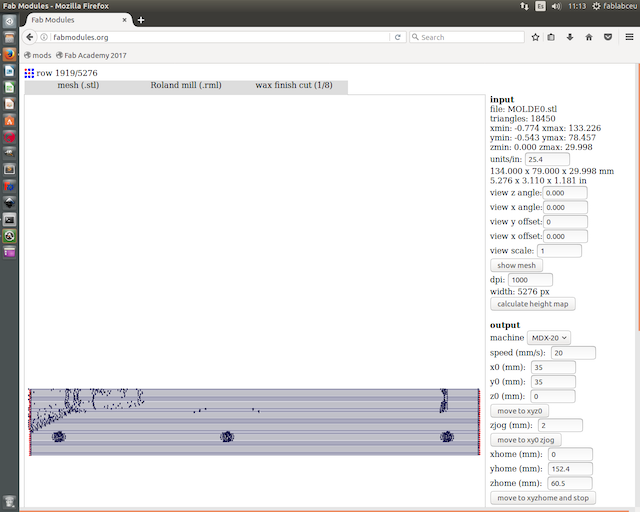This screenshot has height=512, width=640.
Task: Open the sound volume indicator
Action: 556,6
